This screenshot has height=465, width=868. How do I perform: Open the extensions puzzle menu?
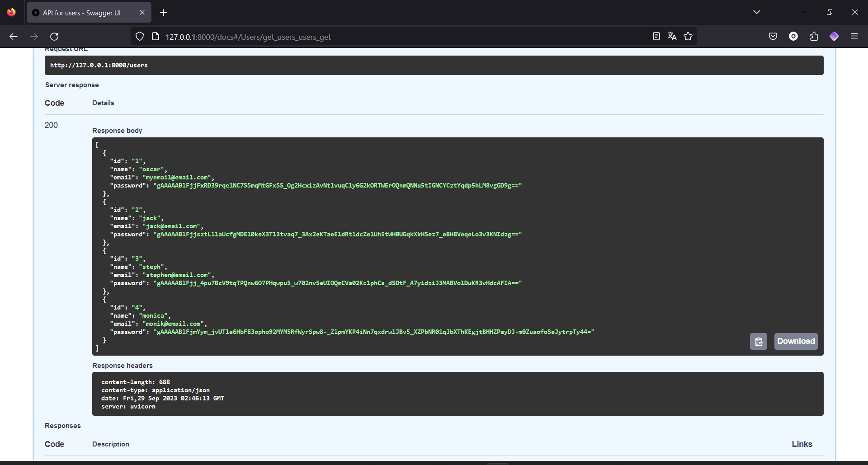[814, 37]
